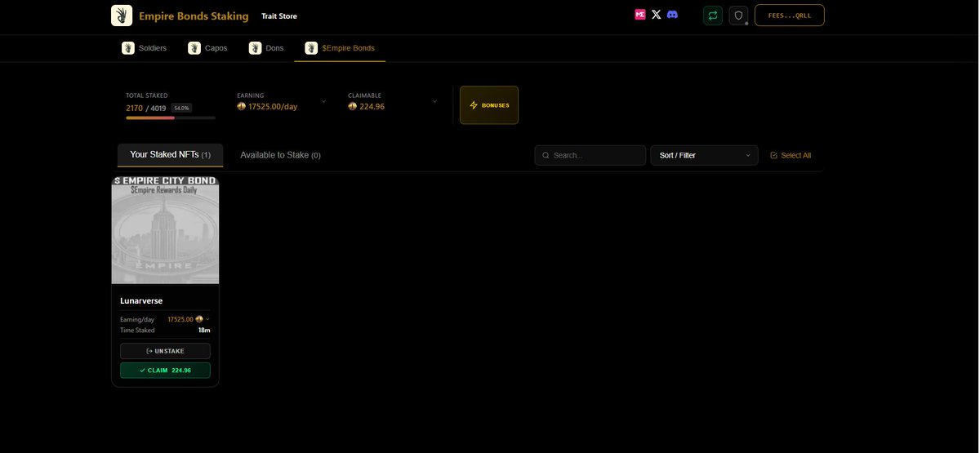This screenshot has width=980, height=453.
Task: Expand the Earning stats chevron
Action: tap(323, 101)
